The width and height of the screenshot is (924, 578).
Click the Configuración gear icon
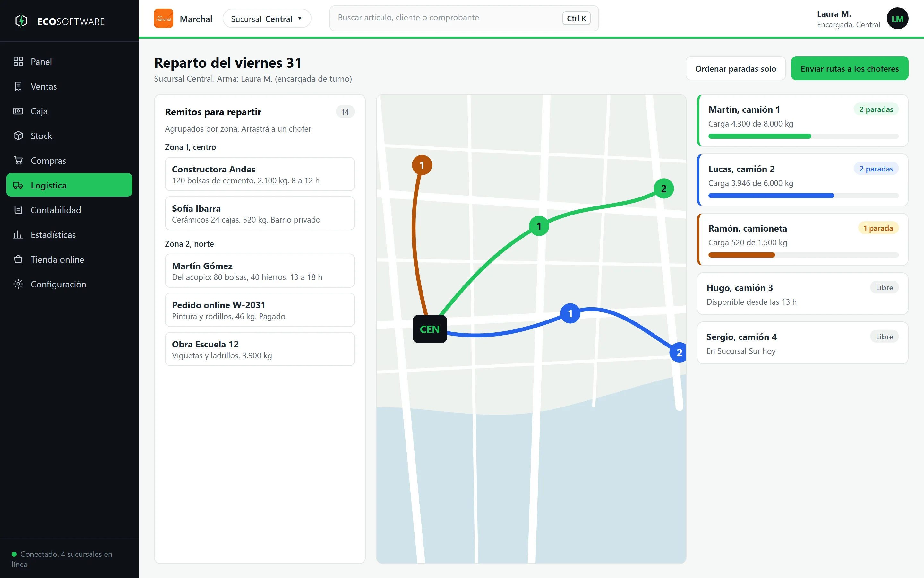pos(18,284)
